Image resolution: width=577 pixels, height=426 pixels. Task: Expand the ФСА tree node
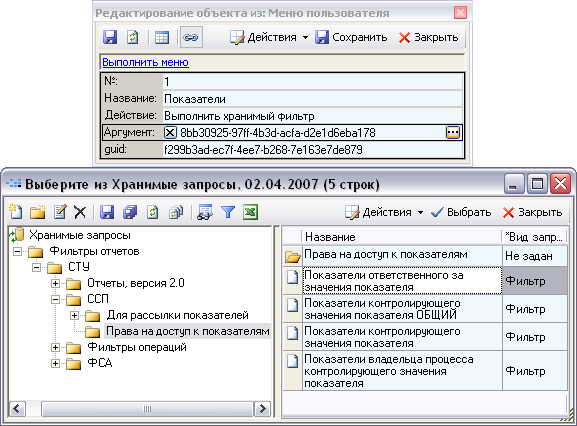pyautogui.click(x=55, y=363)
